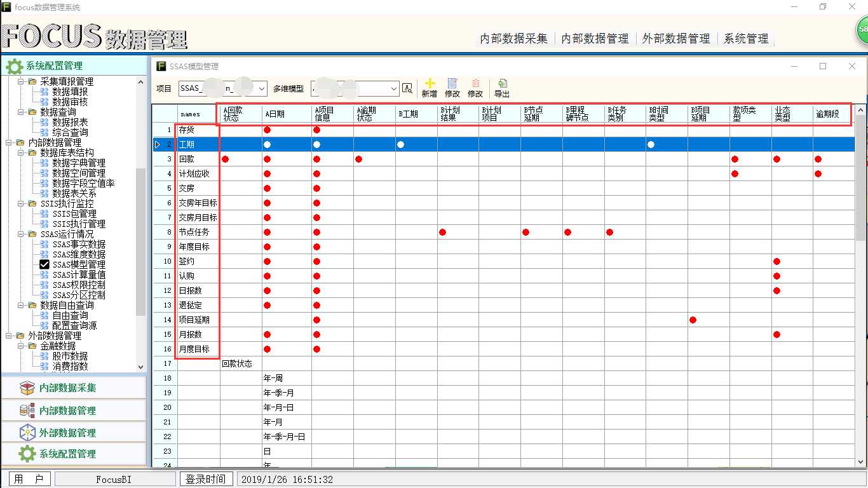This screenshot has height=488, width=868.
Task: Toggle red dot in 节点任务 row B计划结果 column
Action: [x=442, y=232]
